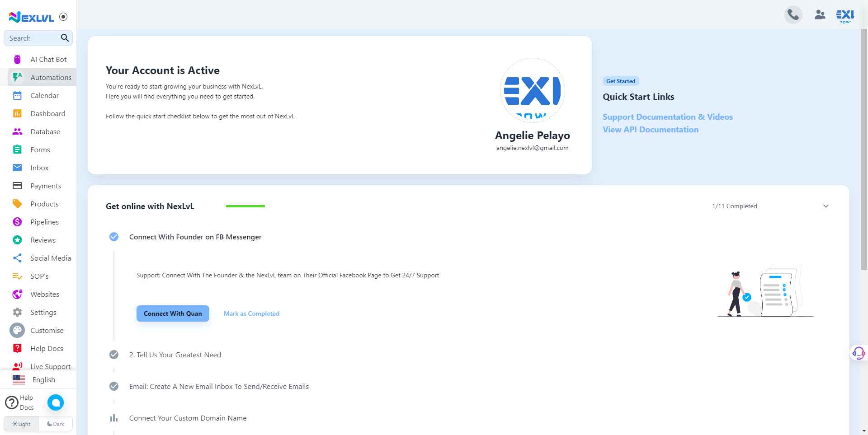Open Social Media menu label
The image size is (868, 435).
[x=51, y=258]
